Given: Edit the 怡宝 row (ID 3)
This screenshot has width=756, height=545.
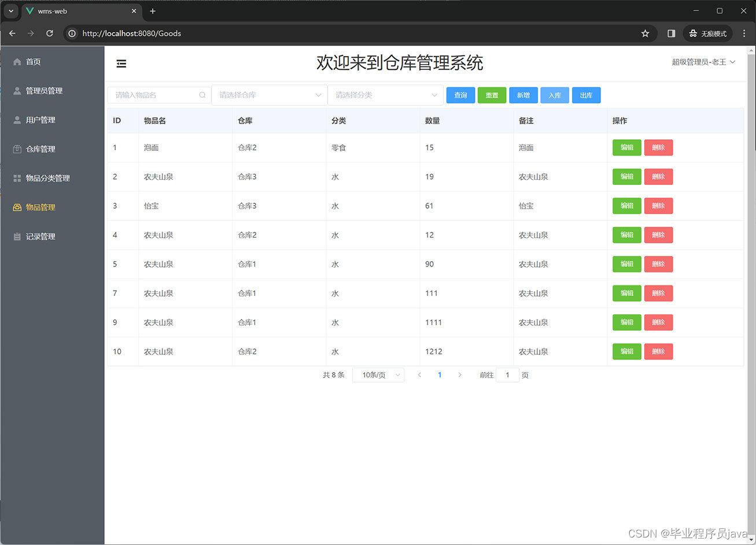Looking at the screenshot, I should pyautogui.click(x=627, y=206).
